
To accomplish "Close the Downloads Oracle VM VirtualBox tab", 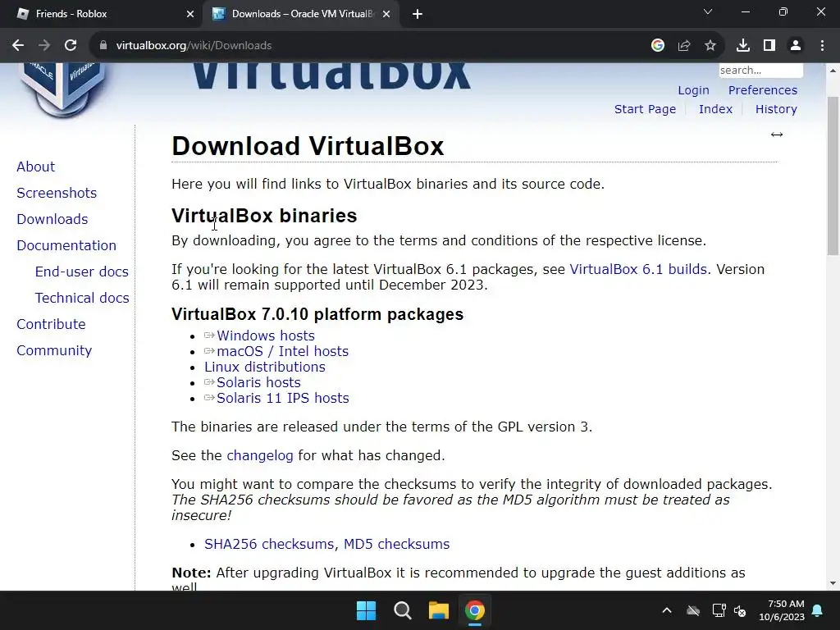I will coord(386,14).
